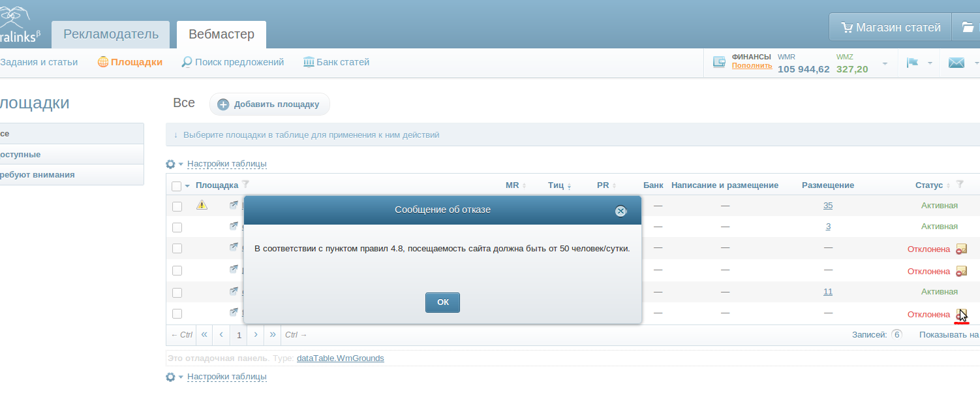
Task: Close the refusal message dialog
Action: tap(620, 211)
